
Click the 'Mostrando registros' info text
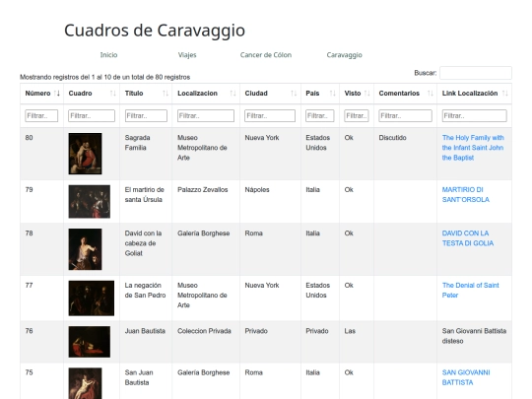click(104, 77)
